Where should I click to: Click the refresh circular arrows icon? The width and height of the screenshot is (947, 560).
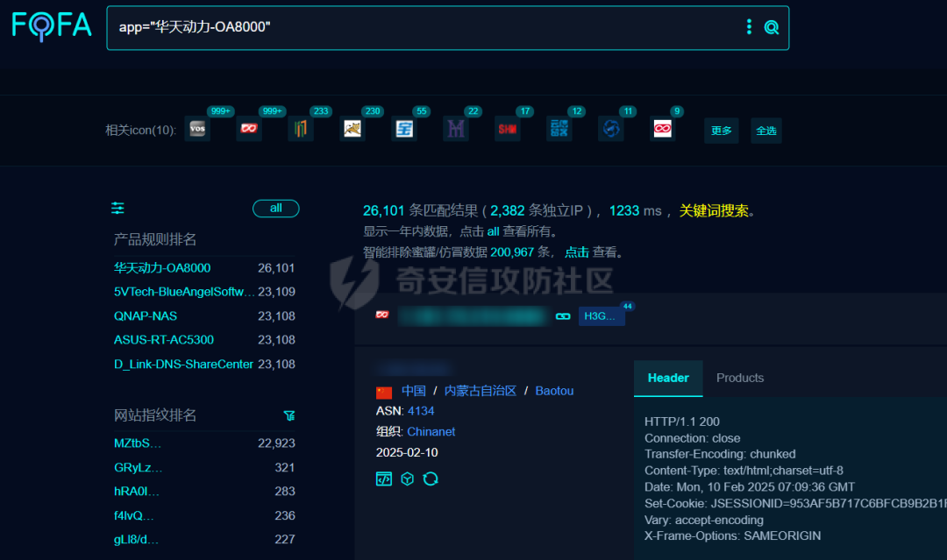(431, 479)
